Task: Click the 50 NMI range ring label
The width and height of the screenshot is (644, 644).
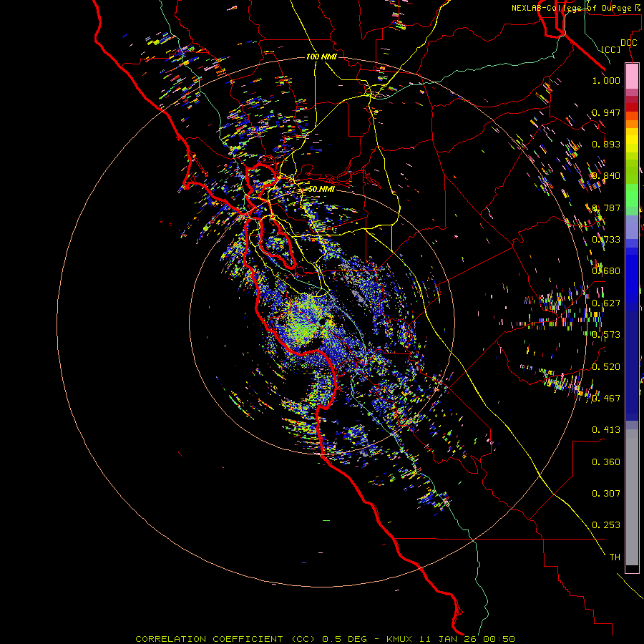Action: tap(321, 189)
